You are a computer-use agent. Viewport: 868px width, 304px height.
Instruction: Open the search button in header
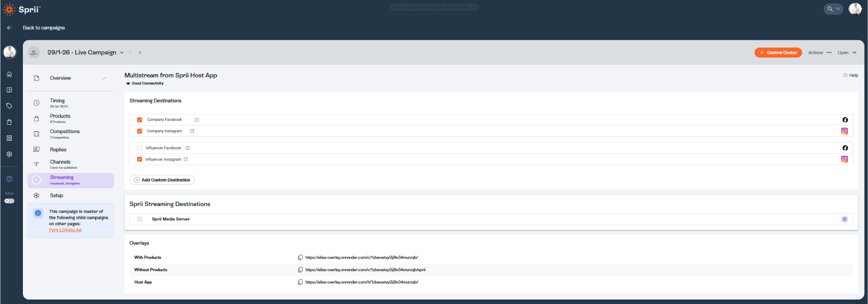point(833,8)
